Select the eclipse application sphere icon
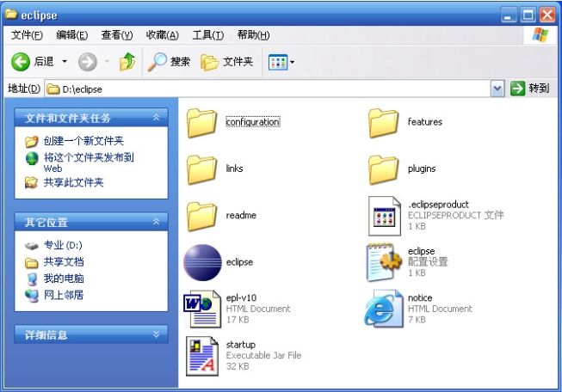The height and width of the screenshot is (392, 562). pyautogui.click(x=202, y=262)
